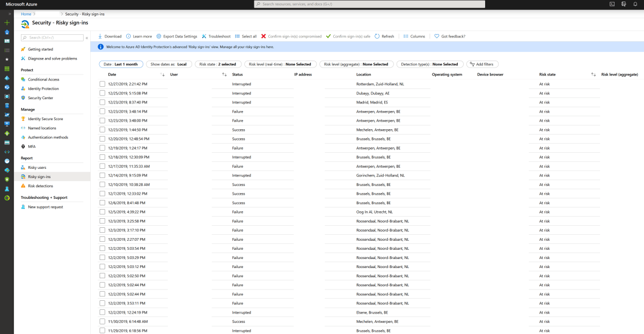Viewport: 644px width, 334px height.
Task: Check the 12/27/2019 sign-in row checkbox
Action: coord(102,84)
